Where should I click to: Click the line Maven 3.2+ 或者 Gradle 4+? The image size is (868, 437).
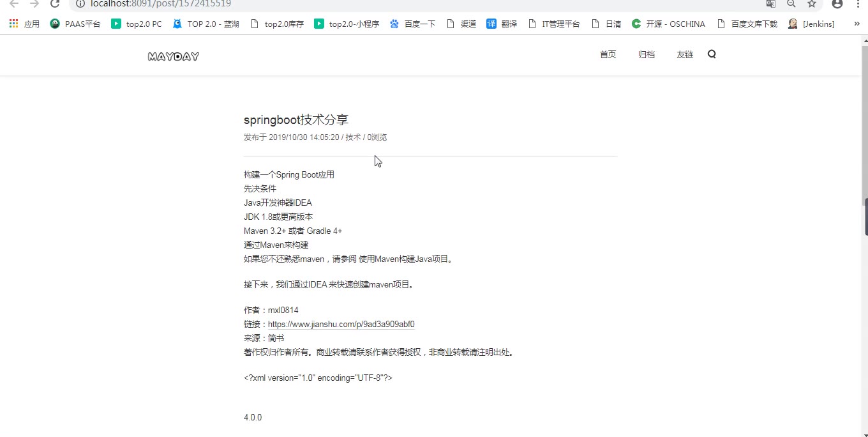[293, 231]
